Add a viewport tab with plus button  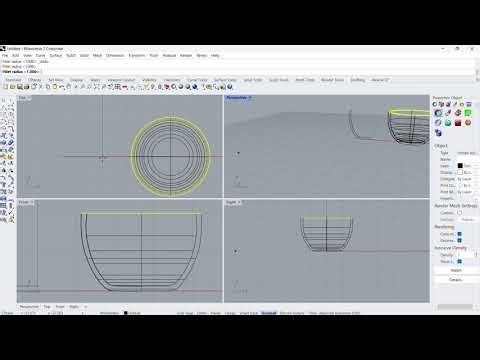coord(85,306)
